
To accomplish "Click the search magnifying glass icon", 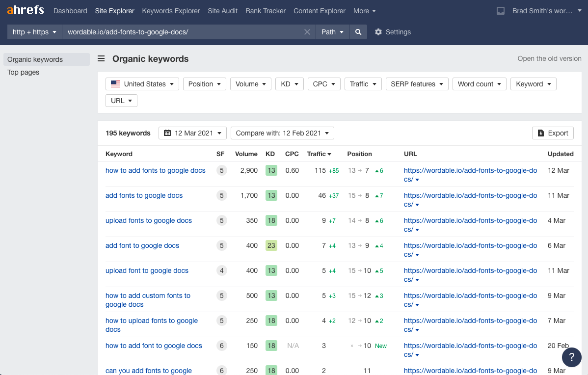I will click(x=358, y=32).
